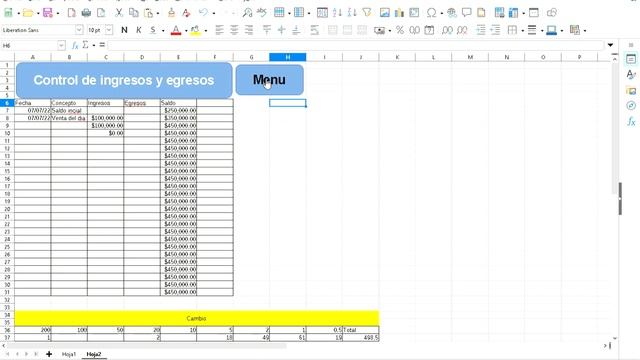Viewport: 640px width, 360px height.
Task: Insert special character omega icon
Action: tap(431, 13)
